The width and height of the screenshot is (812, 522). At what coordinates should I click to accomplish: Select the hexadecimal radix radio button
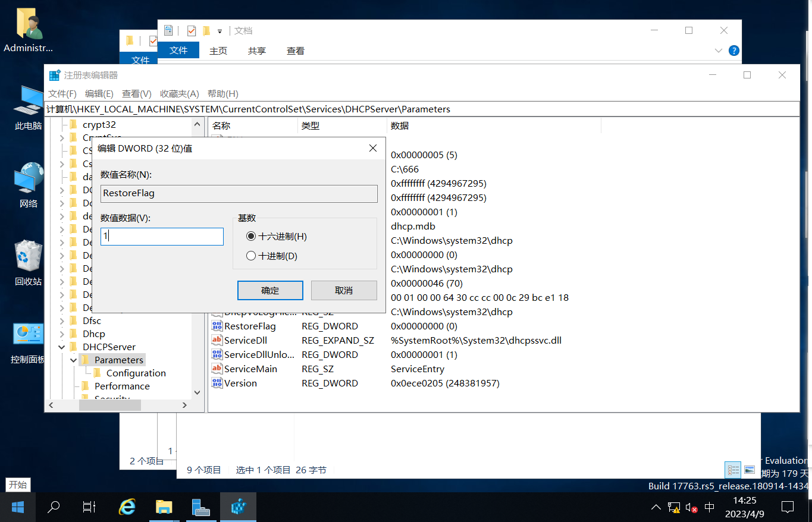[251, 237]
